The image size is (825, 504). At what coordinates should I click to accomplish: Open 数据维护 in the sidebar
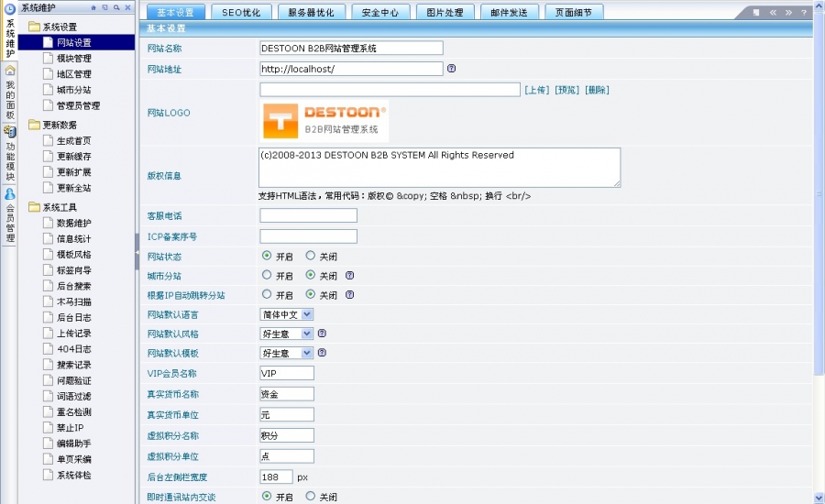73,223
